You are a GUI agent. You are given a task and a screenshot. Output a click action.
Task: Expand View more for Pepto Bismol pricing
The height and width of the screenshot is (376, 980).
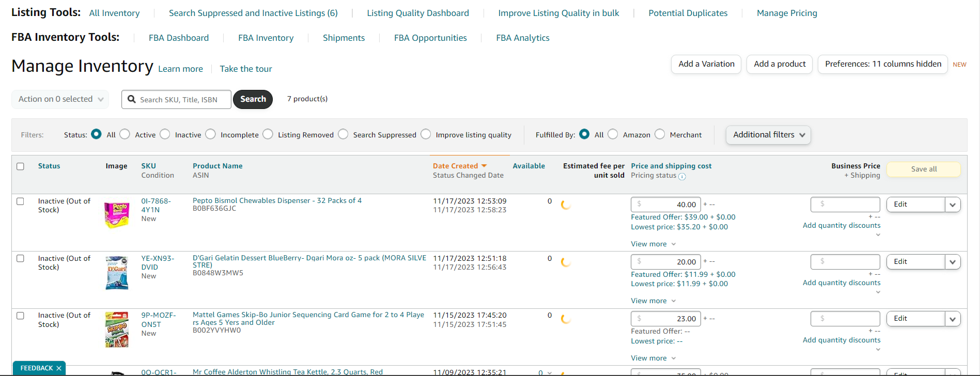tap(653, 244)
